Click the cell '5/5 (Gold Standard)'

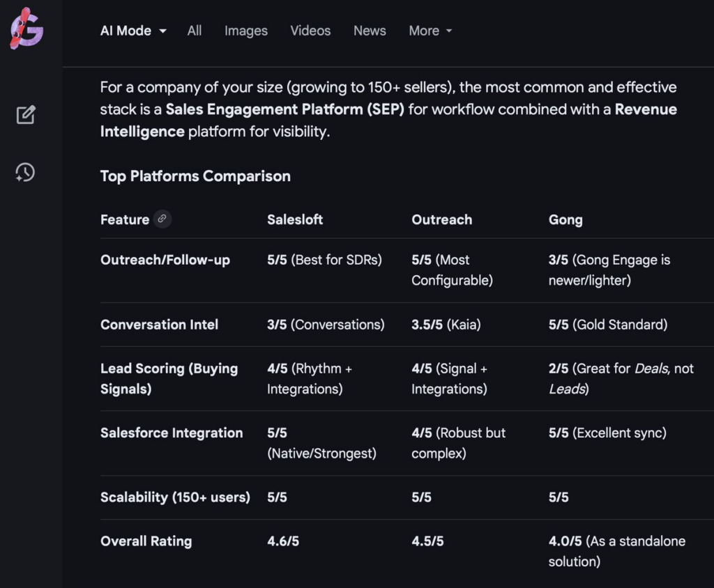pyautogui.click(x=608, y=325)
